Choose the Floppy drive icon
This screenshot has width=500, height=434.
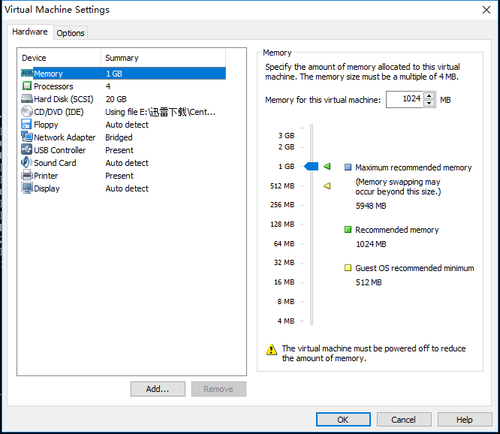(26, 124)
